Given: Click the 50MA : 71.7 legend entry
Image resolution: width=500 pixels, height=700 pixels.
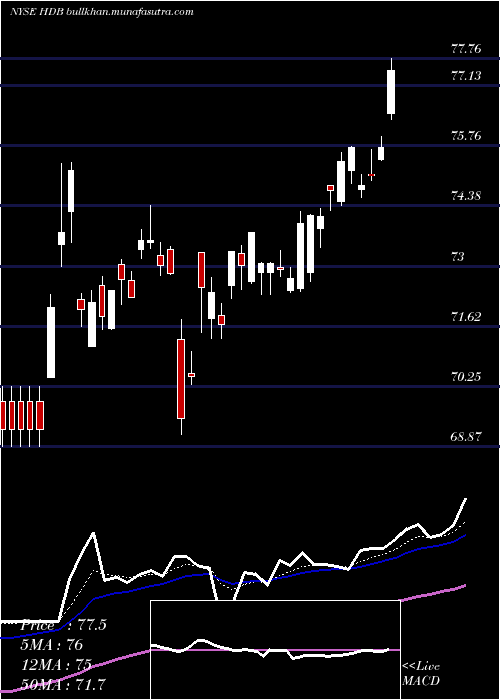Looking at the screenshot, I should [64, 684].
